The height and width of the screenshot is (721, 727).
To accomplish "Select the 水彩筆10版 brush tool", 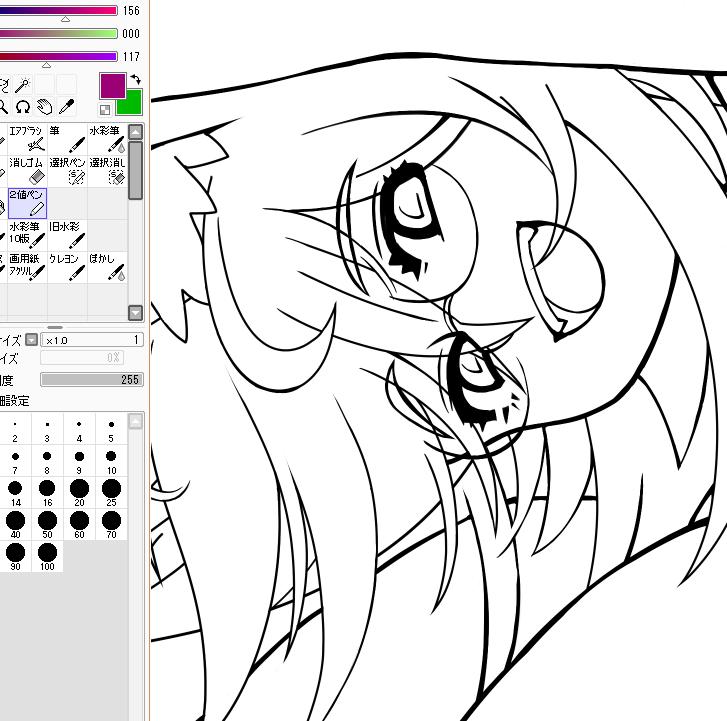I will tap(27, 235).
